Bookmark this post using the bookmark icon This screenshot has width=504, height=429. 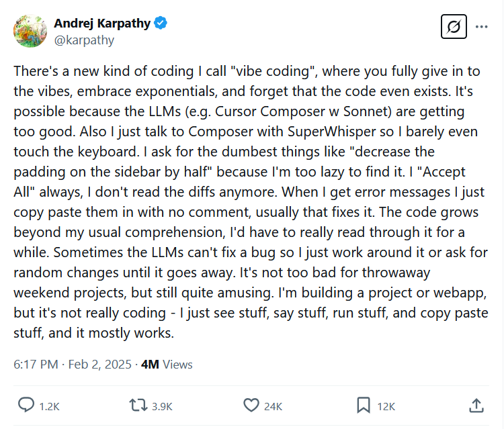click(x=364, y=406)
